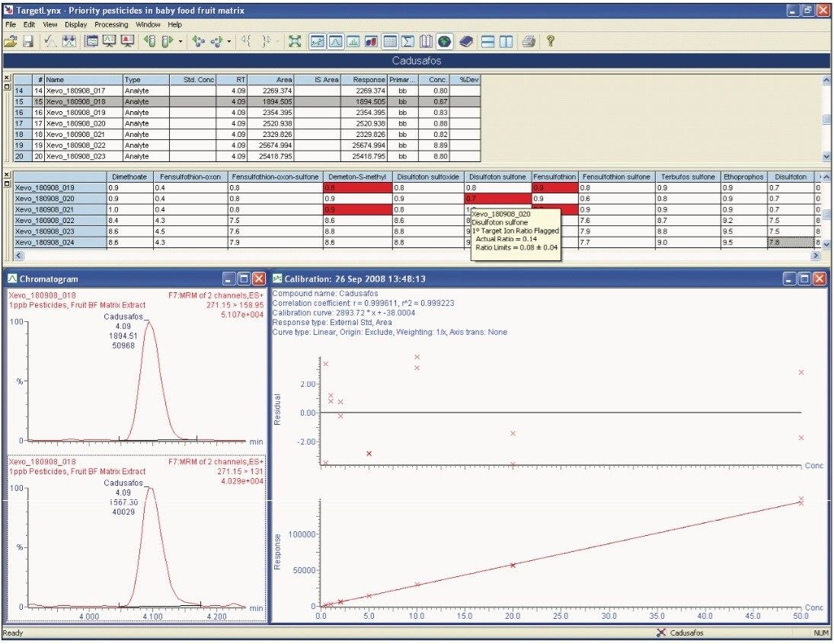Click red flagged Demeton-S-methyl cell for Xevo_180908_019
The image size is (834, 644).
356,187
